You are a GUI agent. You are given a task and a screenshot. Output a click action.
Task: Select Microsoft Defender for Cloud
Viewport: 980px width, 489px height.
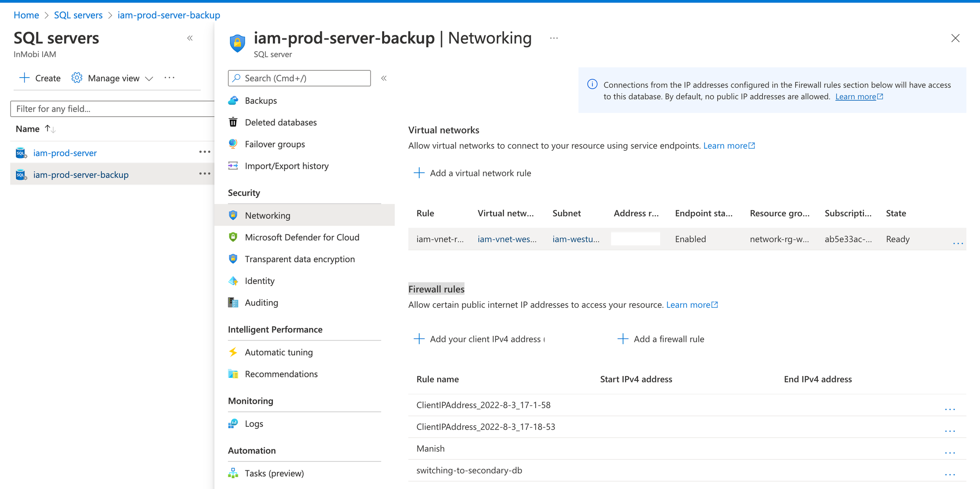pos(302,237)
